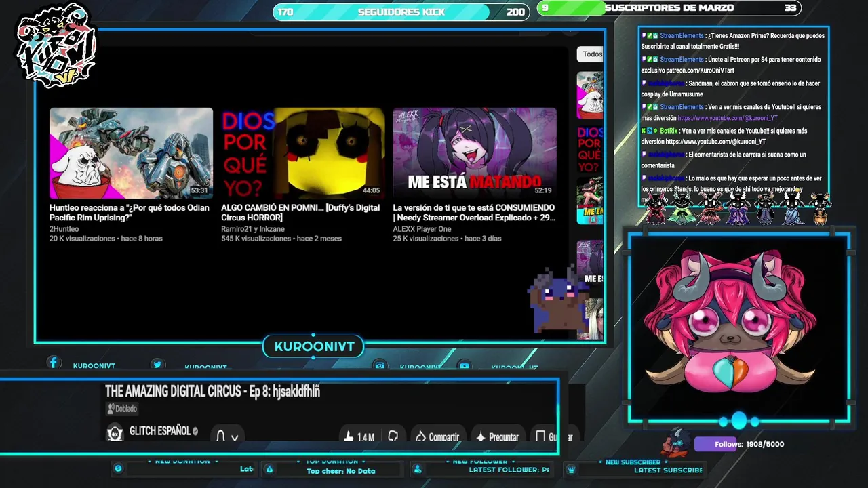Click the central KUROONIVT name badge
The height and width of the screenshot is (488, 868).
314,346
